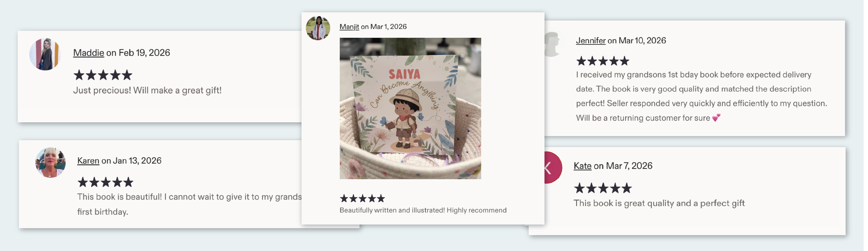Click Karen's profile avatar
868x251 pixels.
[51, 162]
